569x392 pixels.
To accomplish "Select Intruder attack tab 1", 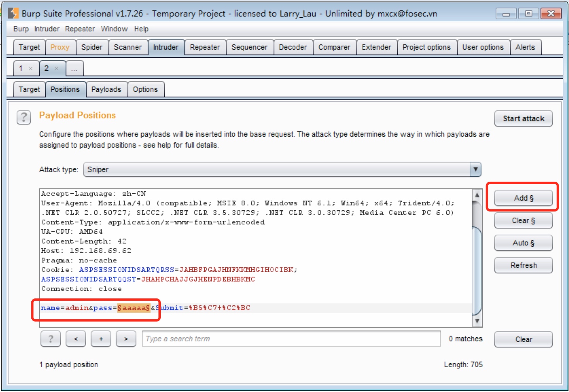I will tap(21, 68).
